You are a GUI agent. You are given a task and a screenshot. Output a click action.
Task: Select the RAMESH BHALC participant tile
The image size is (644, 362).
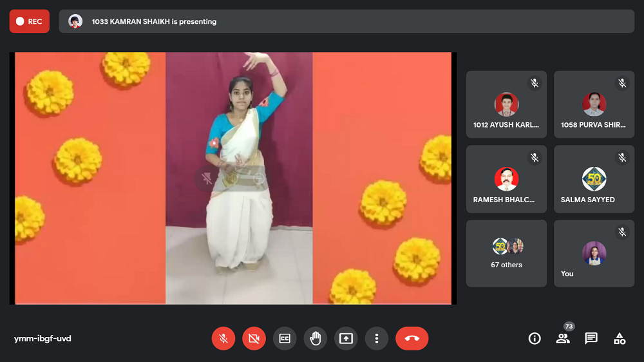506,179
